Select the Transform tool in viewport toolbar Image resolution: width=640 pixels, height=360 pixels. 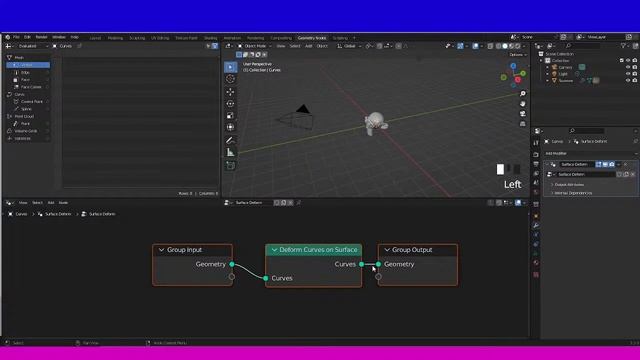[x=231, y=127]
